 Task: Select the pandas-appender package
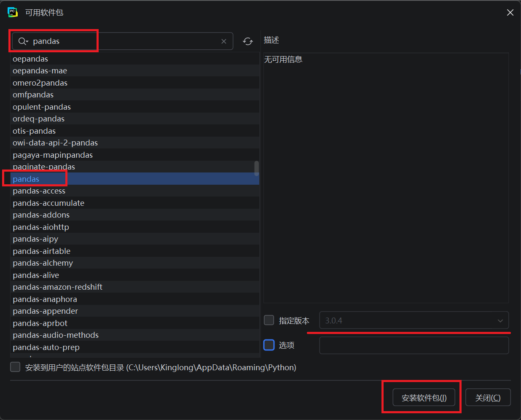click(134, 311)
